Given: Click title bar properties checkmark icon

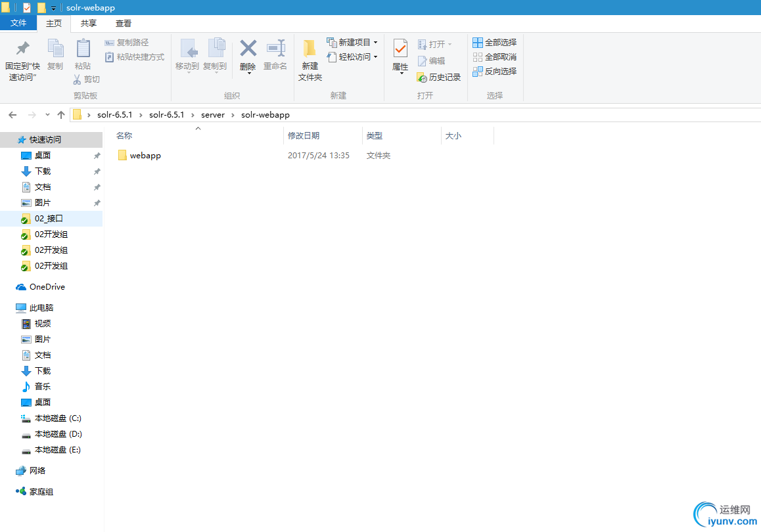Looking at the screenshot, I should tap(27, 8).
